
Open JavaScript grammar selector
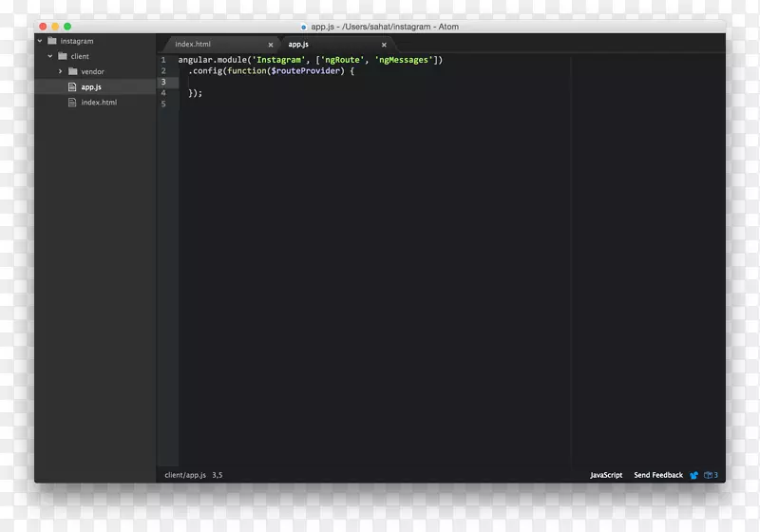(x=606, y=475)
